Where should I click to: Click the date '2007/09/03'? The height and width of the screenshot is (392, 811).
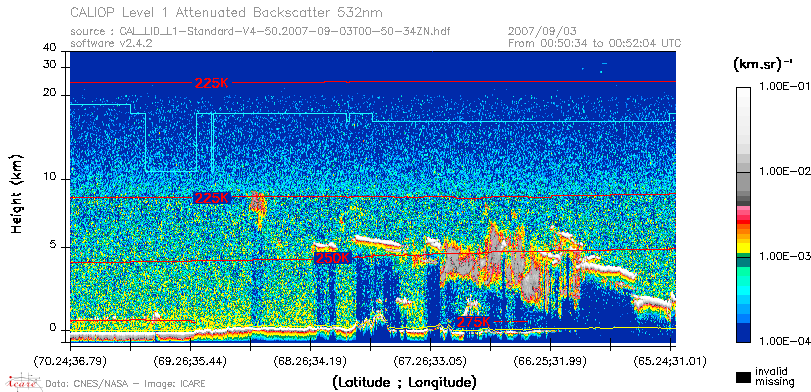(x=542, y=32)
